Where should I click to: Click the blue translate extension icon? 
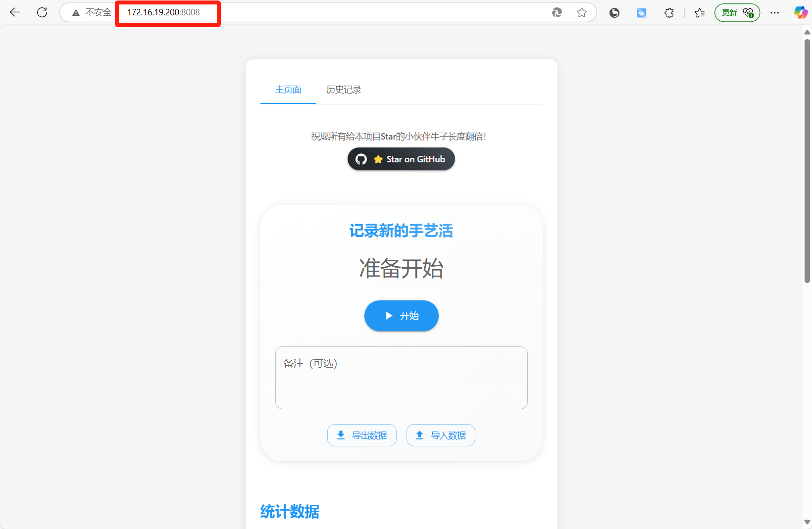[x=642, y=13]
